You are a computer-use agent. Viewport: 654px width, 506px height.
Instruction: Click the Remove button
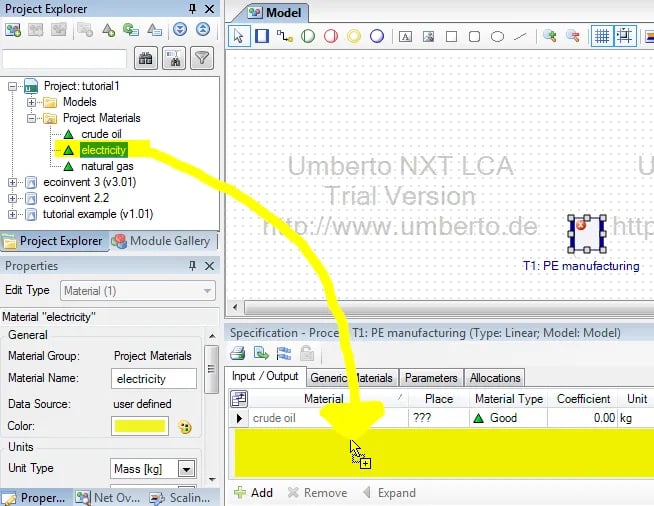(x=318, y=493)
